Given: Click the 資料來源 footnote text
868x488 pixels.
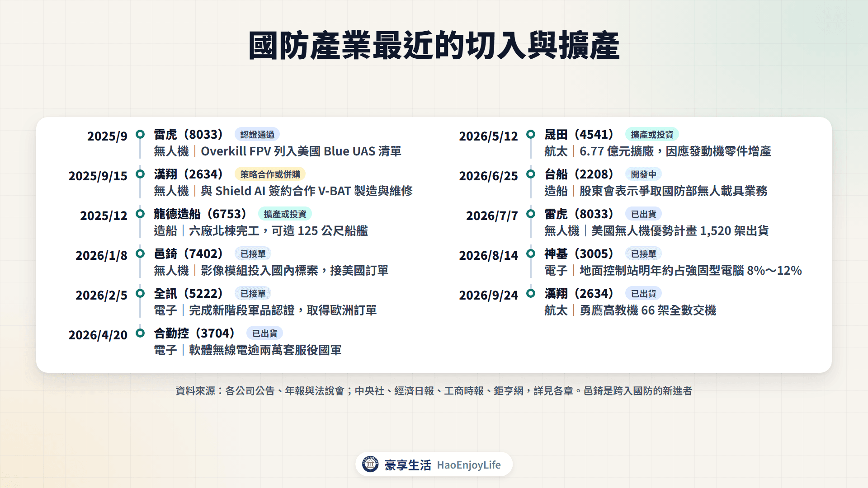Looking at the screenshot, I should (434, 391).
